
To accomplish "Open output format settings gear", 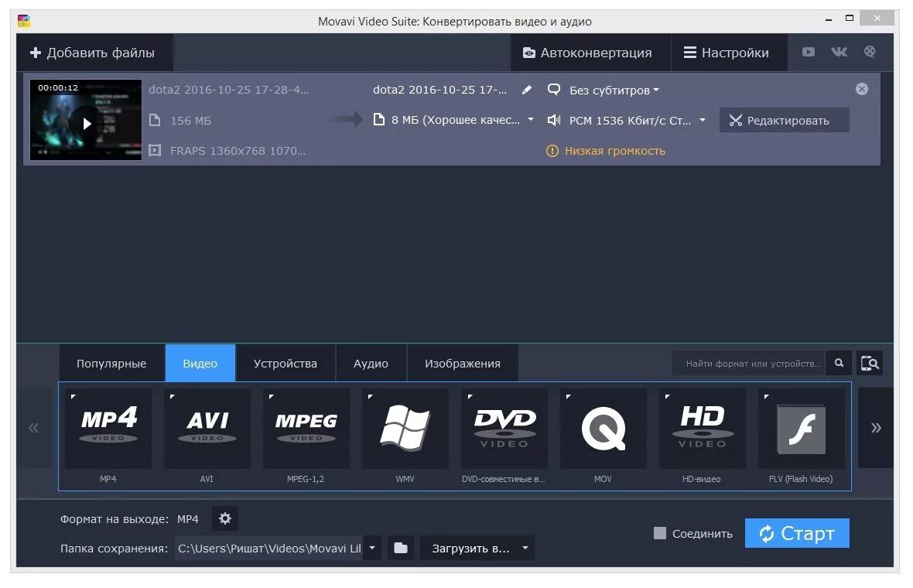I will 224,518.
